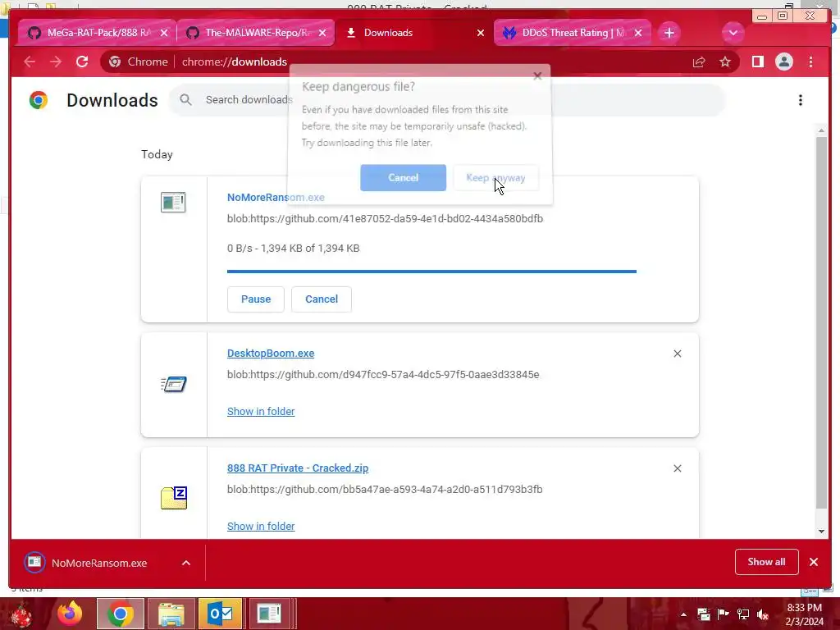Click the scrollbar down arrow
The height and width of the screenshot is (630, 840).
click(821, 532)
